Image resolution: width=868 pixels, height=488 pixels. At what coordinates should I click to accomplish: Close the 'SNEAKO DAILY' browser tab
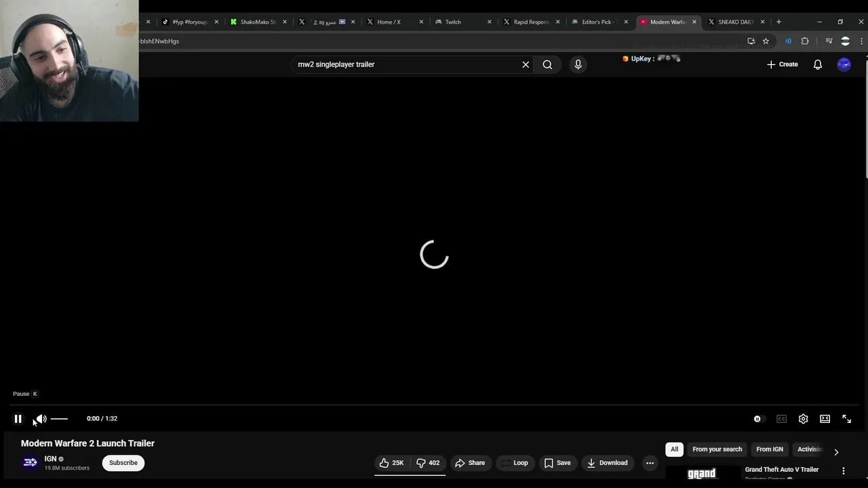click(x=763, y=22)
